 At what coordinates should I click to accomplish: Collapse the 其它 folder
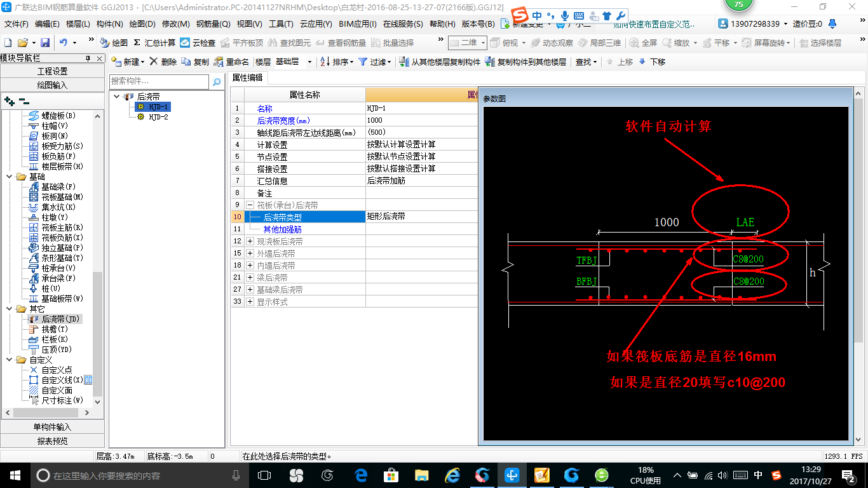9,309
